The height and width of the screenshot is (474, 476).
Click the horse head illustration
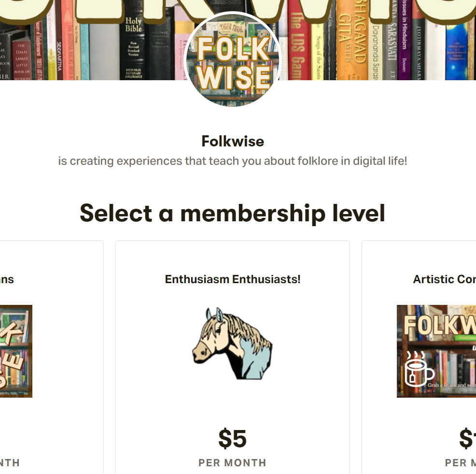pos(232,343)
